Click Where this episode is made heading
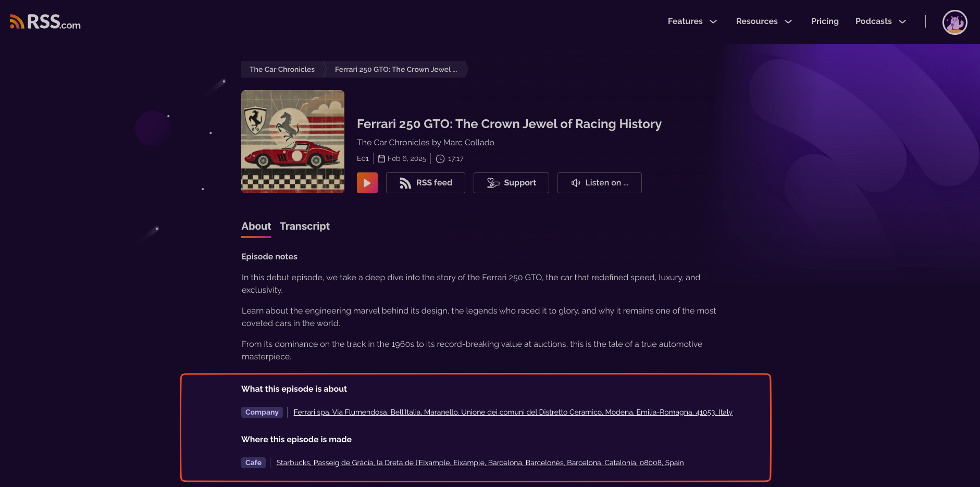 296,440
